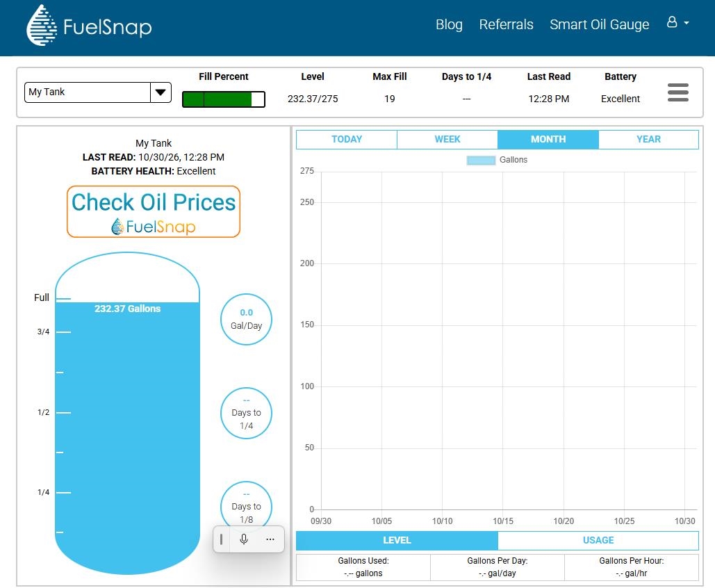715x588 pixels.
Task: Click the LAST READ 10/30/26 text
Action: pyautogui.click(x=153, y=157)
